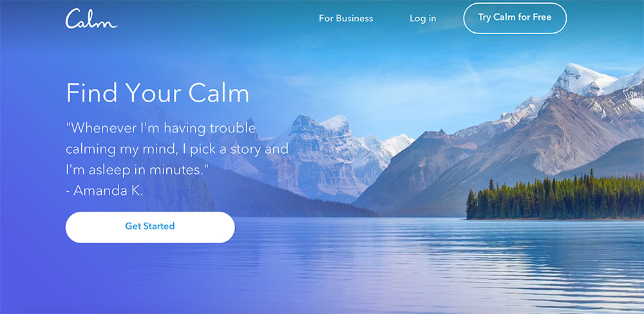Open the For Business page
Viewport: 644px width, 314px height.
(346, 19)
